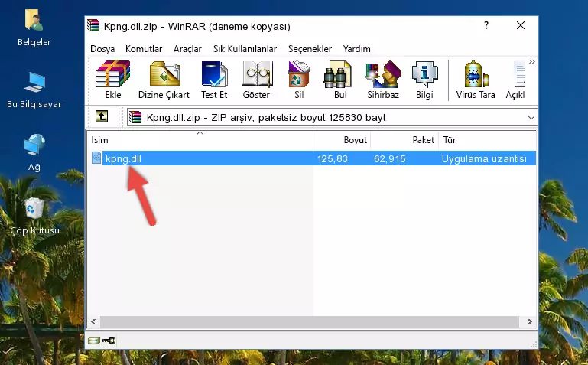Viewport: 588px width, 365px height.
Task: Click the Sil delete icon
Action: tap(299, 80)
